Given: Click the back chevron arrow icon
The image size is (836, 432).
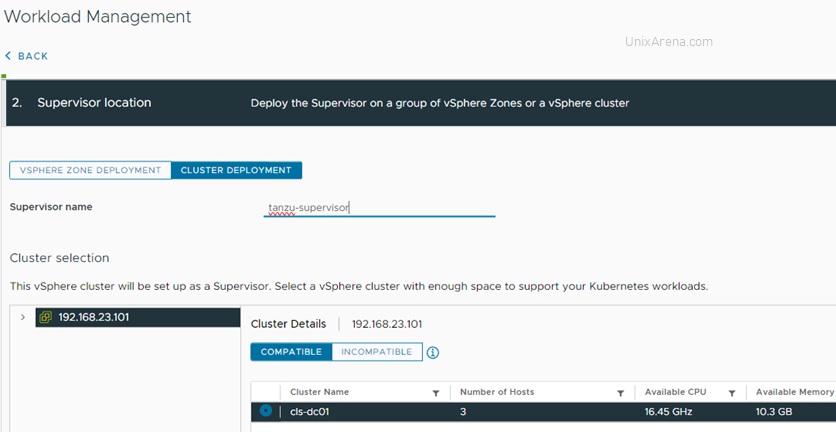Looking at the screenshot, I should click(8, 56).
